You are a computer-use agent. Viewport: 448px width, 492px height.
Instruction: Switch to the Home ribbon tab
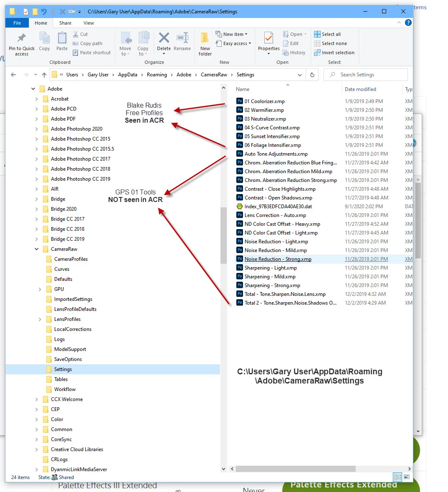pyautogui.click(x=41, y=23)
